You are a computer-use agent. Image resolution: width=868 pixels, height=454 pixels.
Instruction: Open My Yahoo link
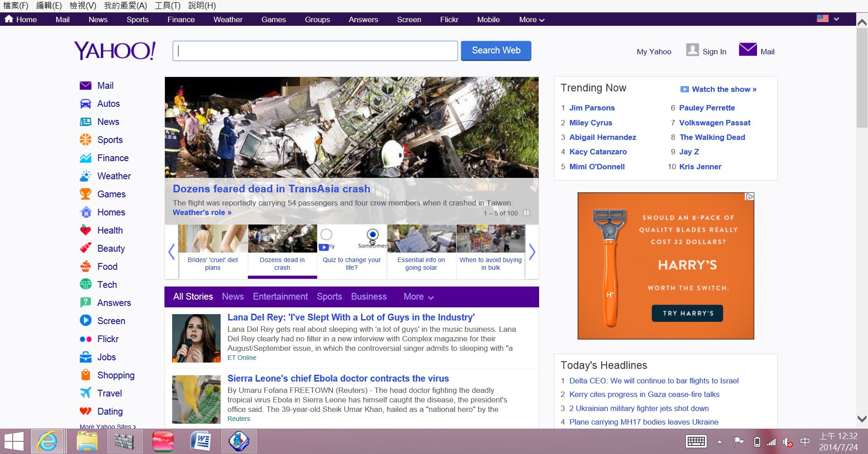[654, 52]
